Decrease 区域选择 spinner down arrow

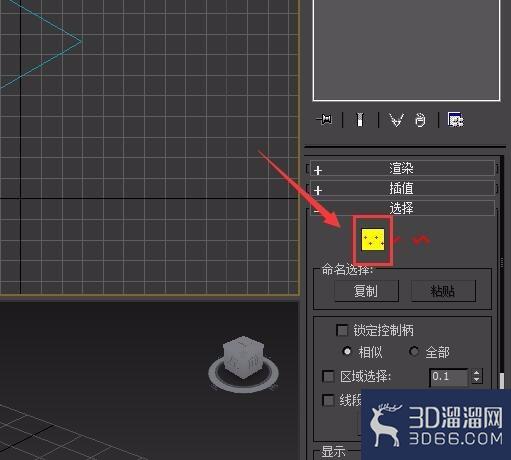tap(477, 380)
